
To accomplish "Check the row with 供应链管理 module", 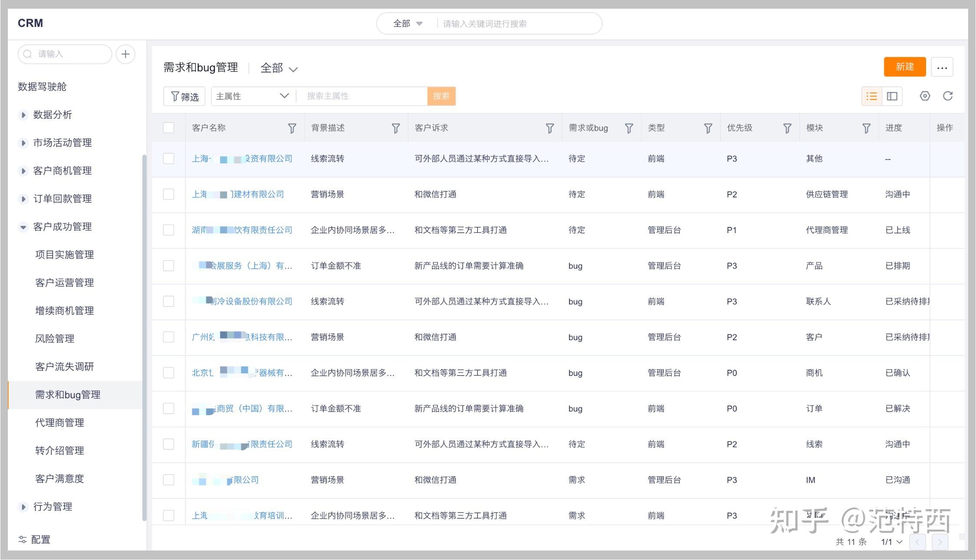I will pos(168,194).
